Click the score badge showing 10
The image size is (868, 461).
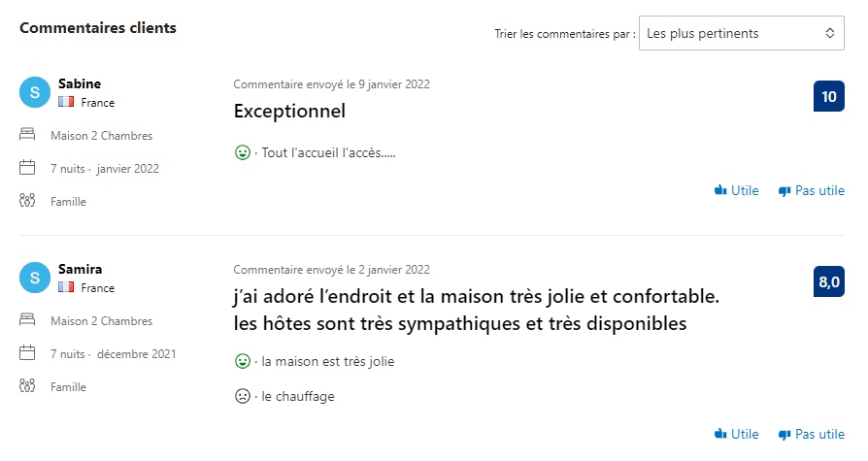coord(828,97)
